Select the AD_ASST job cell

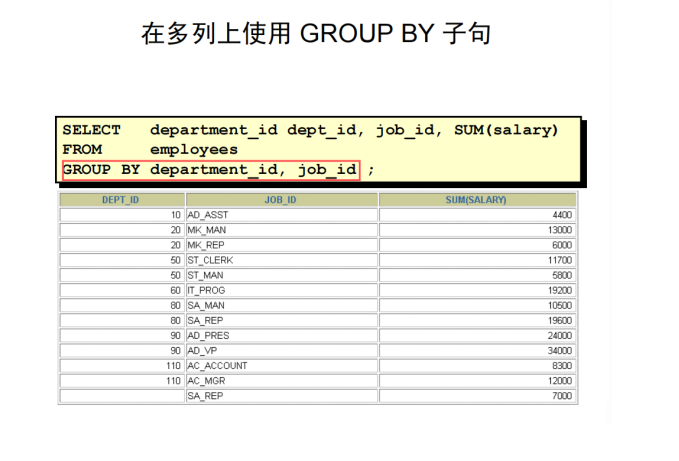[x=281, y=215]
